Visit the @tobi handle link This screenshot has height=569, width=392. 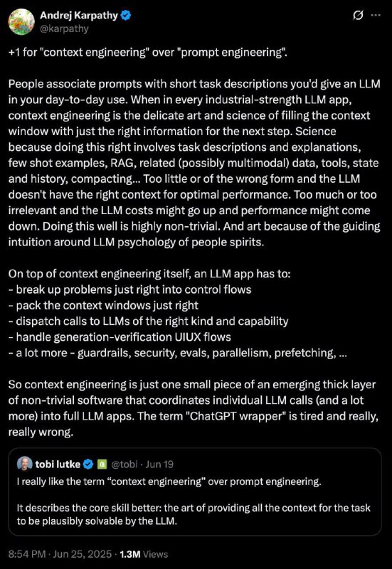click(x=124, y=464)
